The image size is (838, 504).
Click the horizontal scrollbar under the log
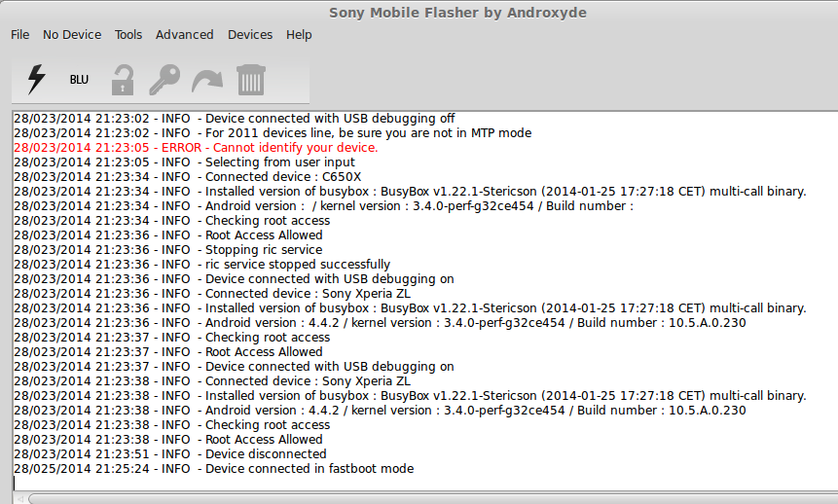tap(433, 499)
